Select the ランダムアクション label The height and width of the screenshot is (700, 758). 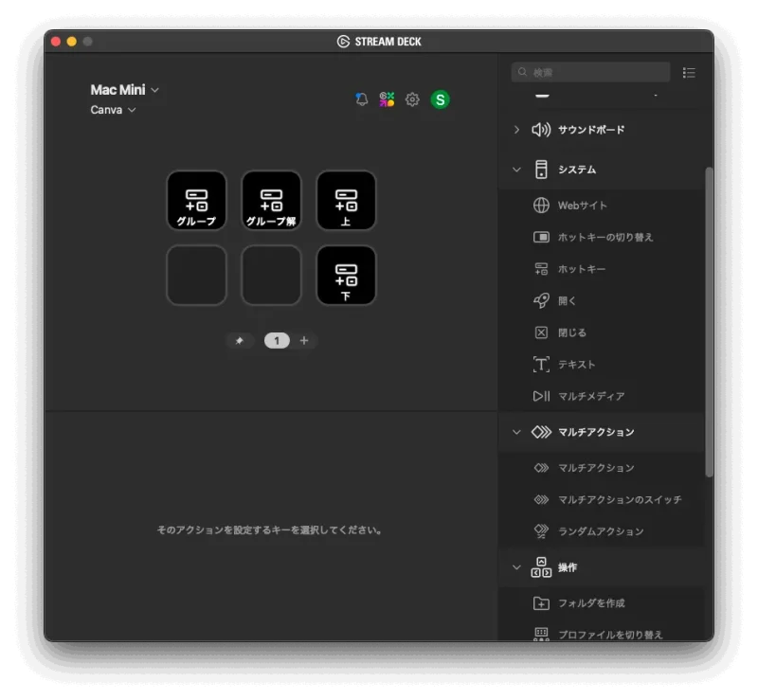point(601,531)
